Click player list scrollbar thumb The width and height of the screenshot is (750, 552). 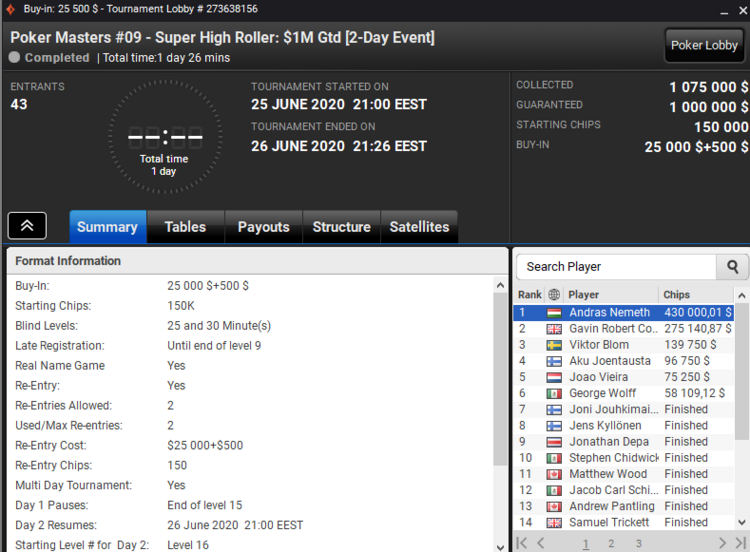pyautogui.click(x=742, y=371)
